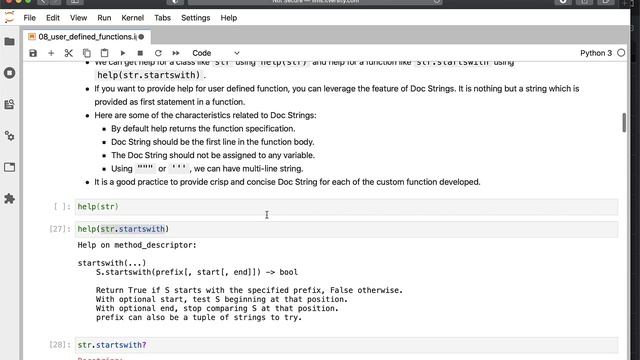Image resolution: width=640 pixels, height=360 pixels.
Task: Open the Run menu
Action: (x=104, y=18)
